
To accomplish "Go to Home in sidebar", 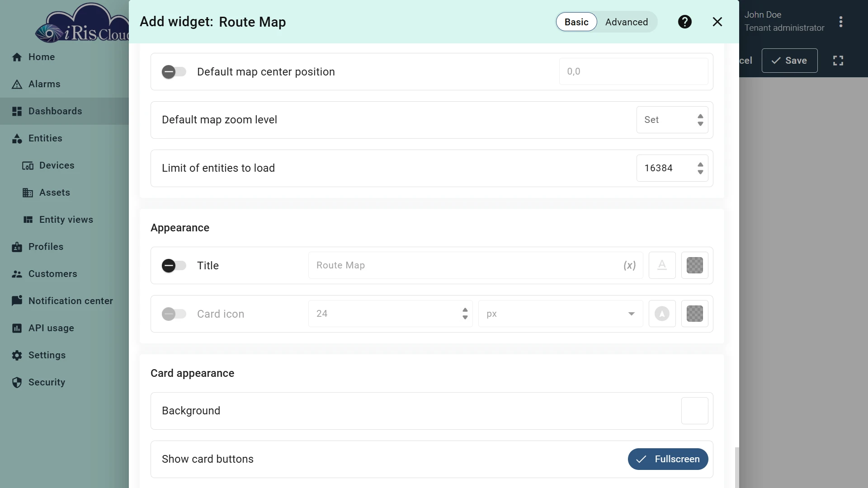I will [64, 57].
